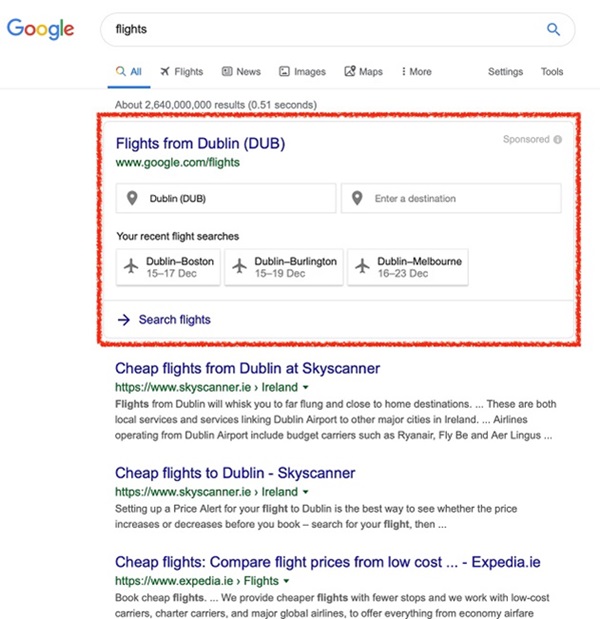This screenshot has width=600, height=619.
Task: Click the Dublin–Melbourne airplane icon
Action: tap(362, 267)
